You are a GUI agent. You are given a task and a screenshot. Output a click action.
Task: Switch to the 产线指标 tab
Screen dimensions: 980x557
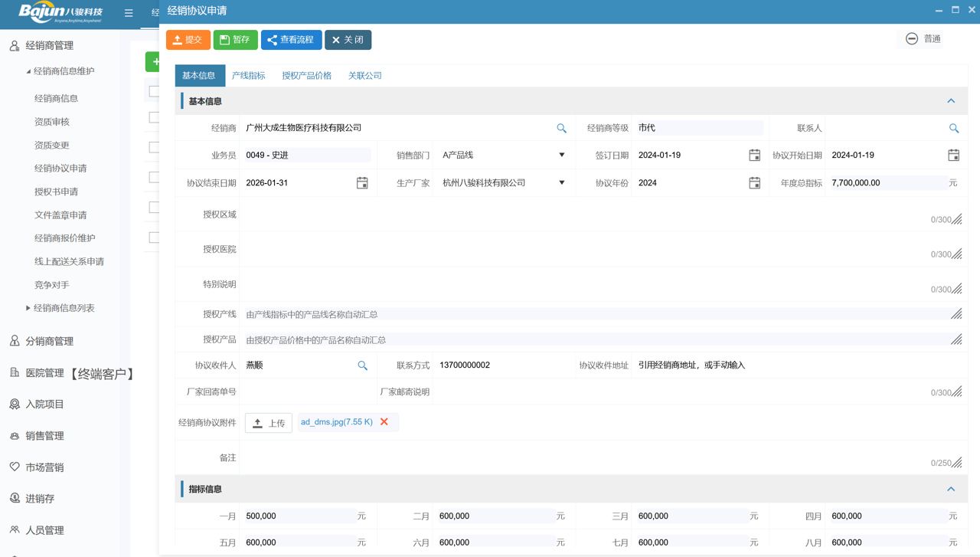pos(248,76)
